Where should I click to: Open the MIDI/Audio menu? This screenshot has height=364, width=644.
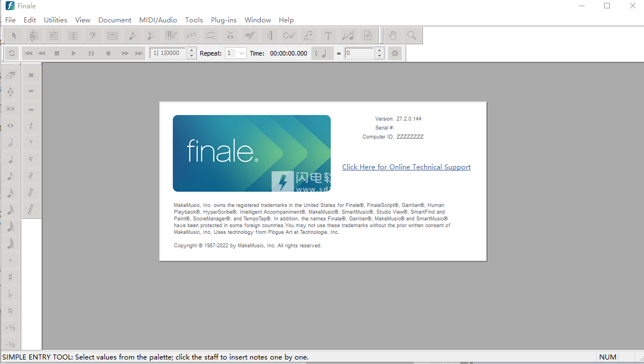click(158, 20)
